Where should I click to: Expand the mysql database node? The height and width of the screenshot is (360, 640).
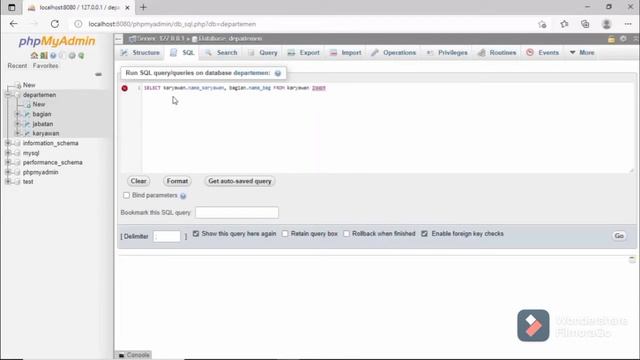pyautogui.click(x=8, y=153)
